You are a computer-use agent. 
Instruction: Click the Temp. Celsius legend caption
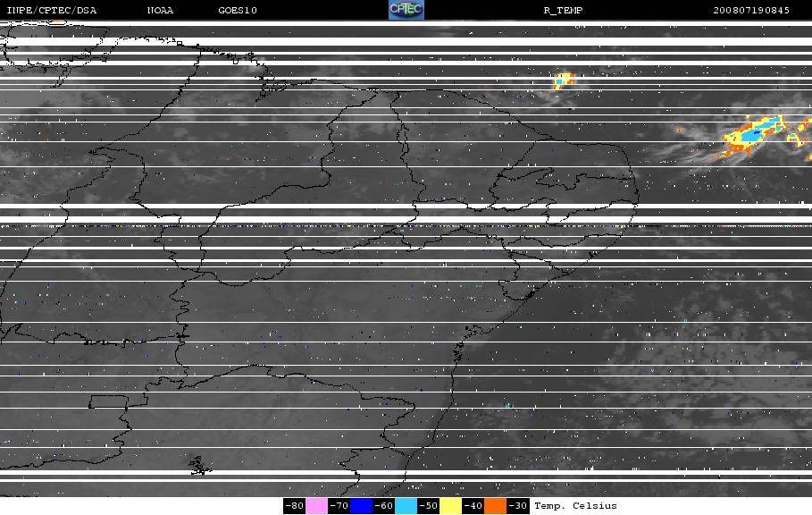click(x=575, y=506)
